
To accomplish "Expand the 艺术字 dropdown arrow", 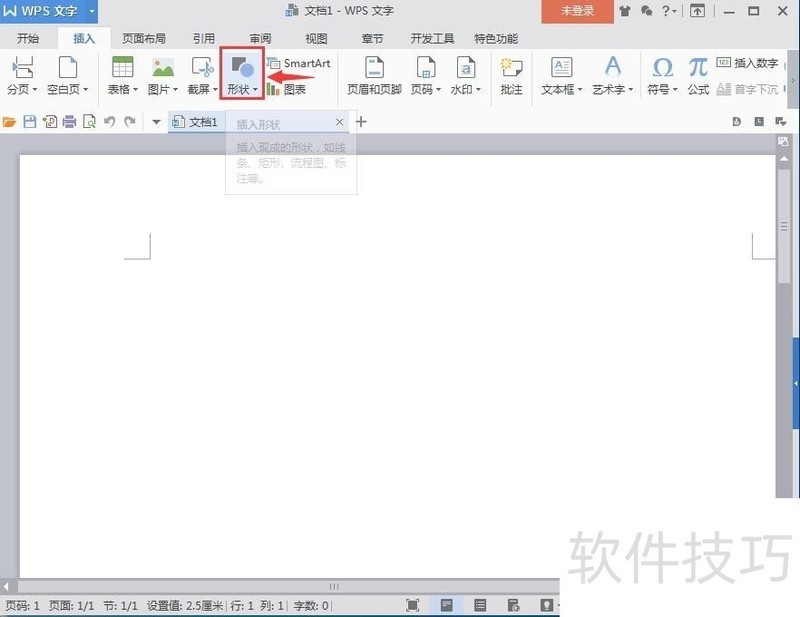I will tap(631, 90).
